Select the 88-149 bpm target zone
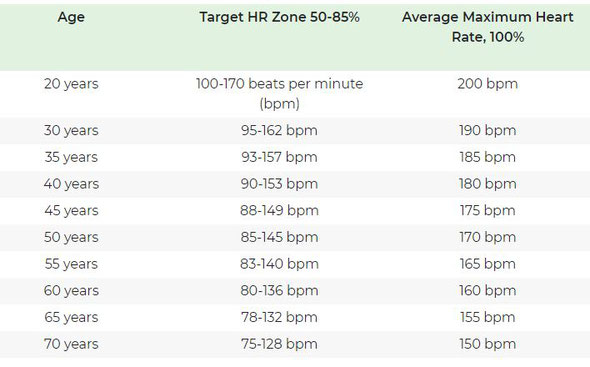This screenshot has height=367, width=590. pos(280,210)
